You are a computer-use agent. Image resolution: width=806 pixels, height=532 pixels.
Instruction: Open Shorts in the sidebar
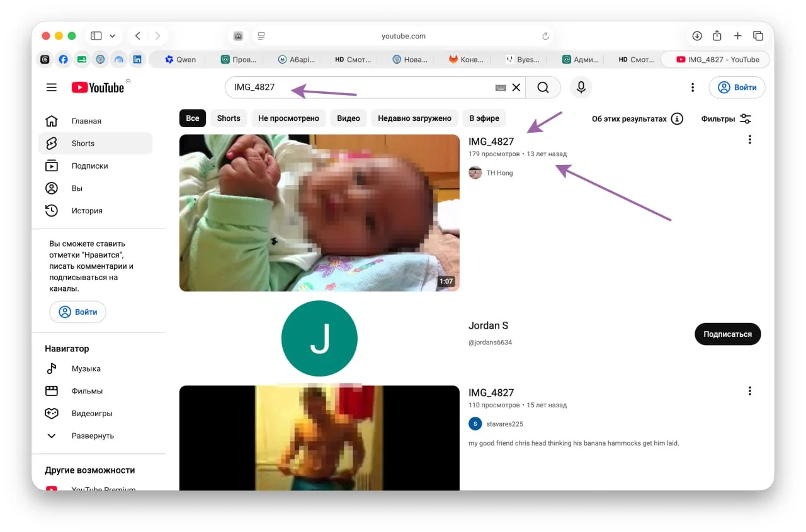point(95,144)
